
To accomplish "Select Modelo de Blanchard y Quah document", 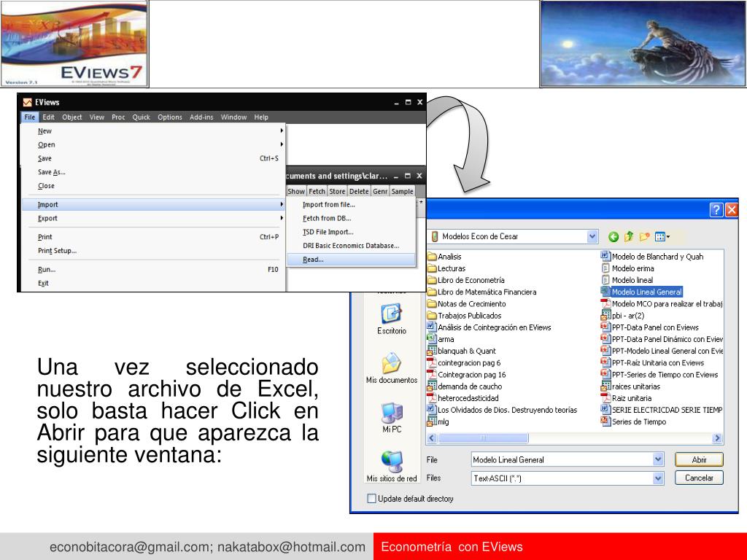I will coord(652,257).
